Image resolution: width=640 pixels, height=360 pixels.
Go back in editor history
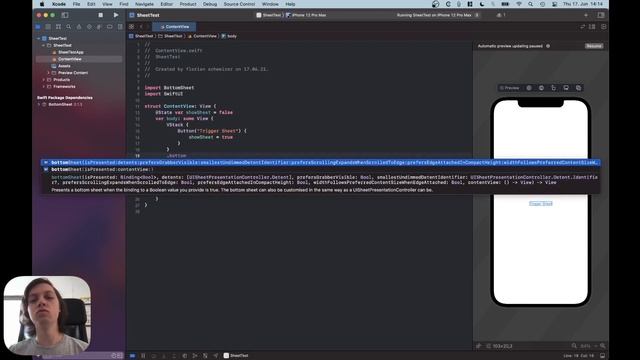tap(141, 27)
